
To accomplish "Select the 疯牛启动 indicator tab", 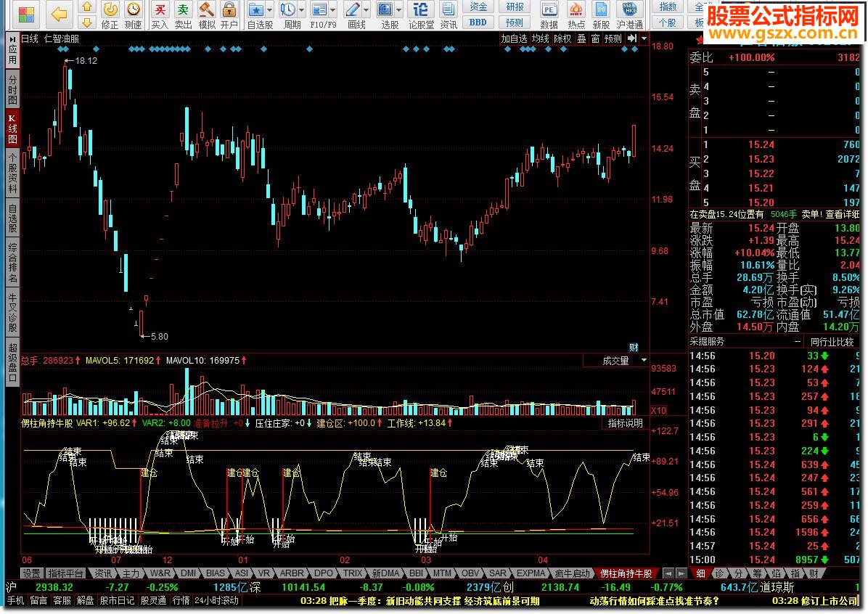I will (x=573, y=573).
